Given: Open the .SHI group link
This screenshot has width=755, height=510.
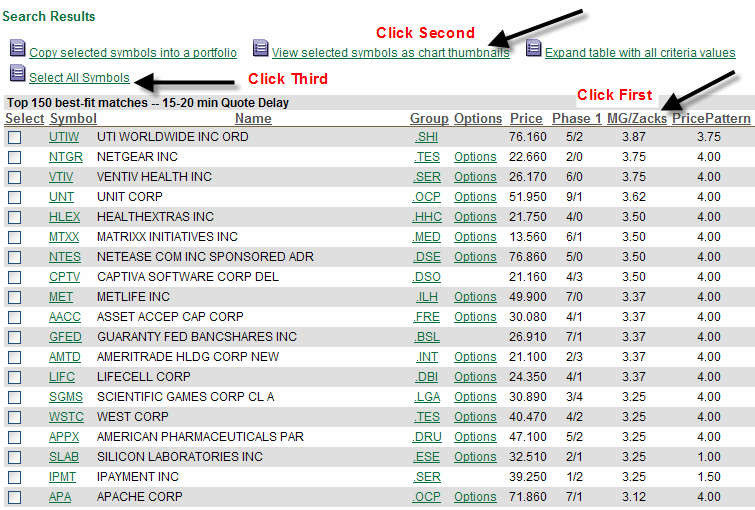Looking at the screenshot, I should click(426, 137).
